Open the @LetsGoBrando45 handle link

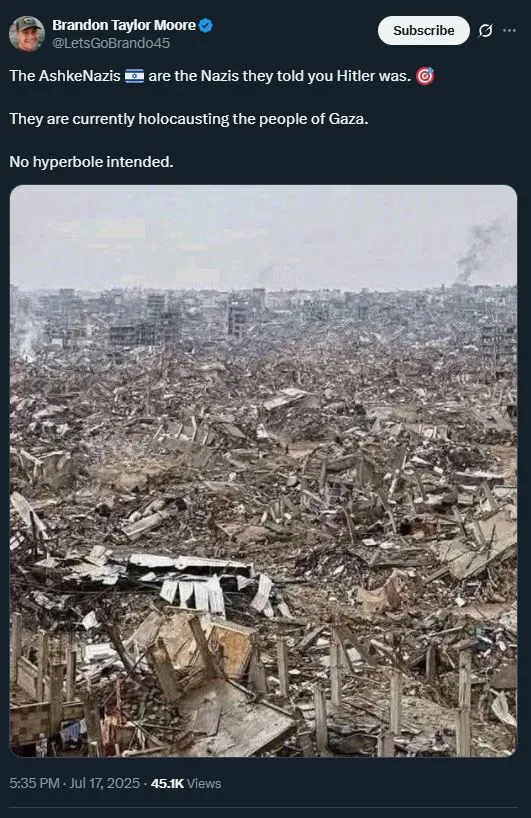point(111,43)
